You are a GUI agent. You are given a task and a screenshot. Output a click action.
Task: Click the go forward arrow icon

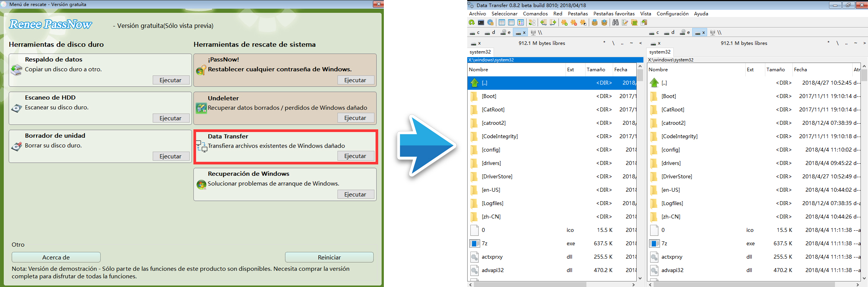(553, 22)
